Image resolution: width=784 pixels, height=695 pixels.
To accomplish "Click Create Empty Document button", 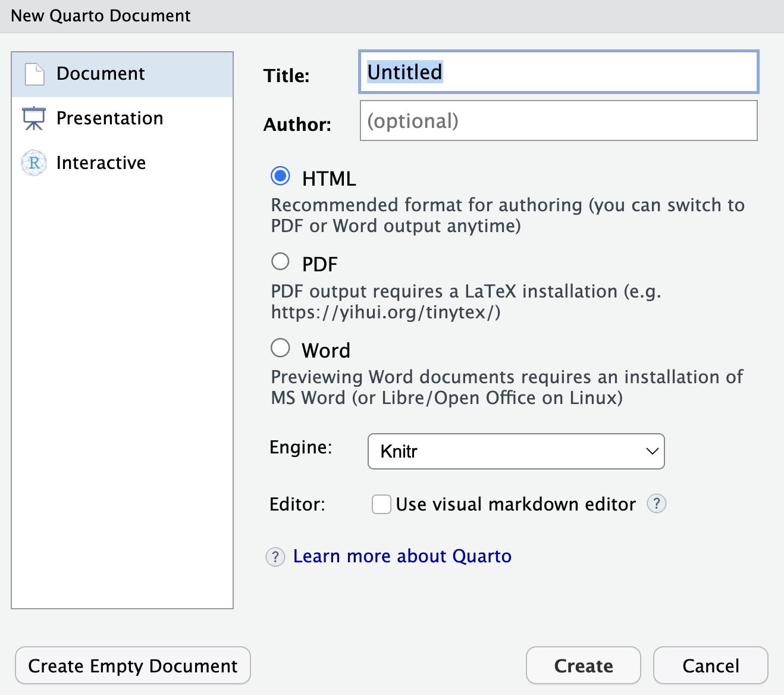I will click(x=133, y=666).
